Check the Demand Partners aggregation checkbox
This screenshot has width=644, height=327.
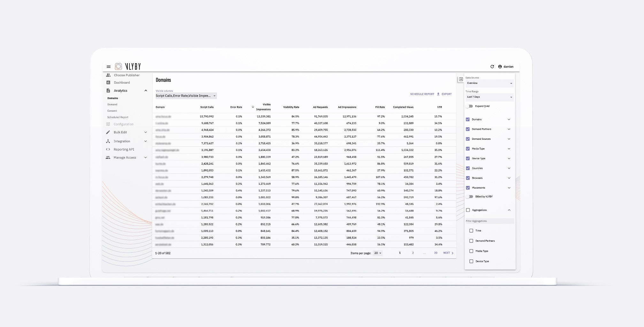(x=471, y=241)
